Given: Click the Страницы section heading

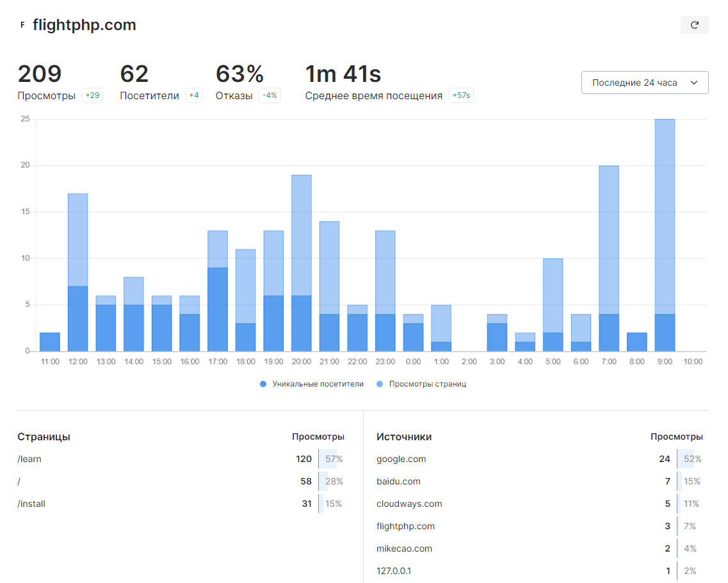Looking at the screenshot, I should pyautogui.click(x=44, y=437).
